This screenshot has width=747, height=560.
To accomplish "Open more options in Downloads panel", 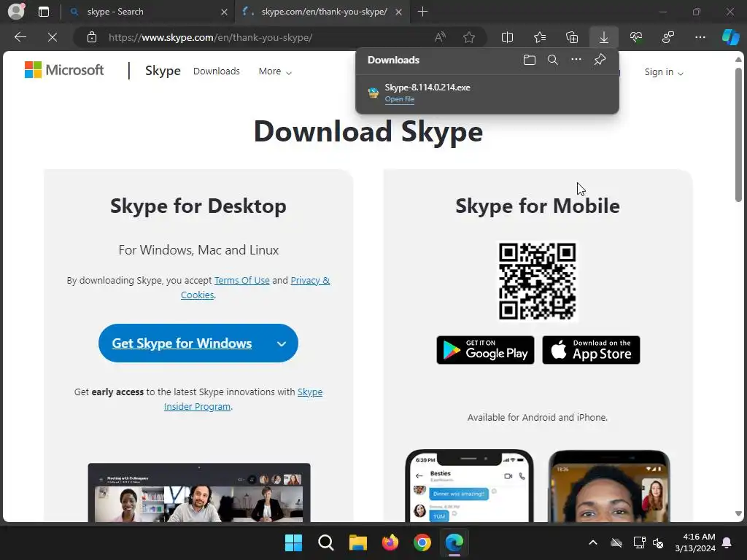I will 576,60.
